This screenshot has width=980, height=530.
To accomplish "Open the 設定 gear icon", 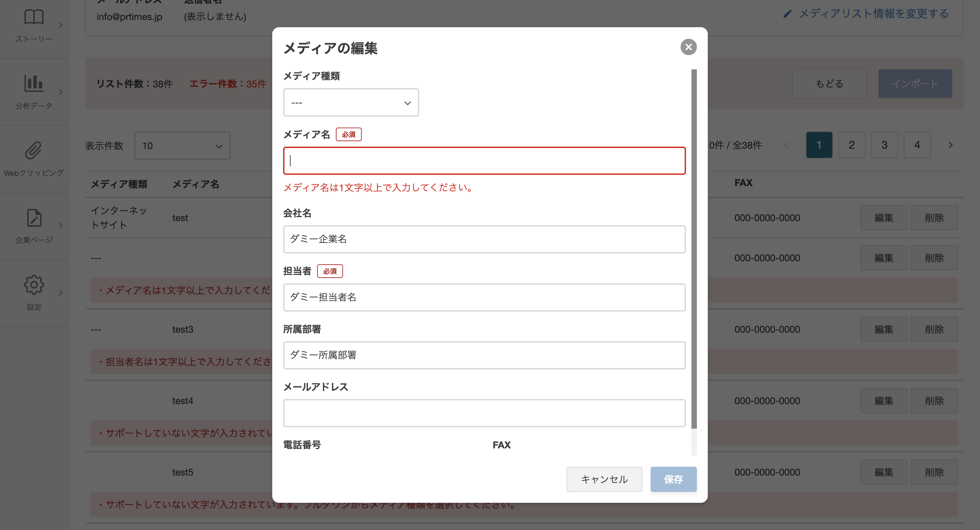I will pyautogui.click(x=34, y=285).
